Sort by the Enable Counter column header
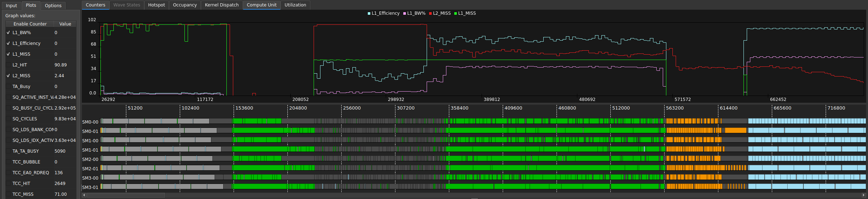The height and width of the screenshot is (199, 868). pyautogui.click(x=30, y=24)
